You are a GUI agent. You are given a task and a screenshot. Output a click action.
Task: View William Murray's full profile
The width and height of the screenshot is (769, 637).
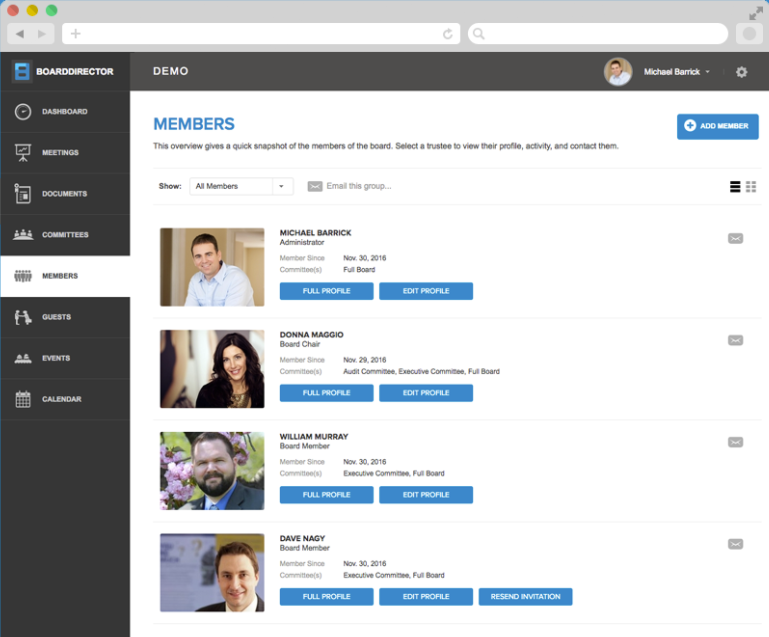tap(327, 495)
